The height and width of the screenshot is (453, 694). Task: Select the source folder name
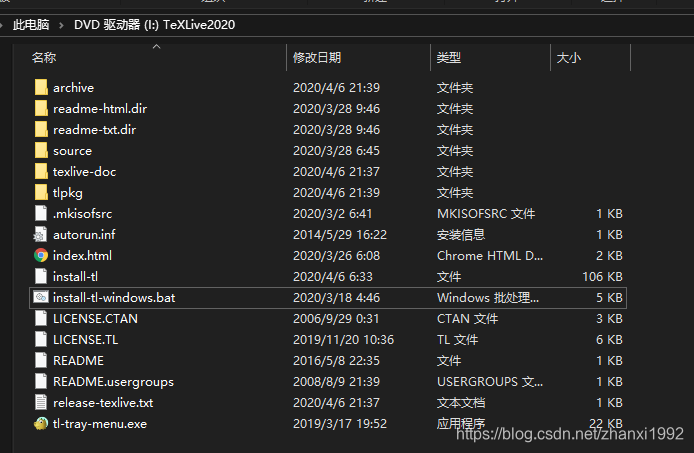(x=73, y=151)
